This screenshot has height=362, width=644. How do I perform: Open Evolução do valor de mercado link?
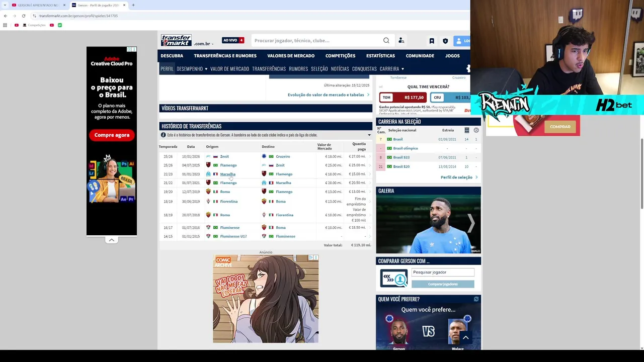(328, 95)
